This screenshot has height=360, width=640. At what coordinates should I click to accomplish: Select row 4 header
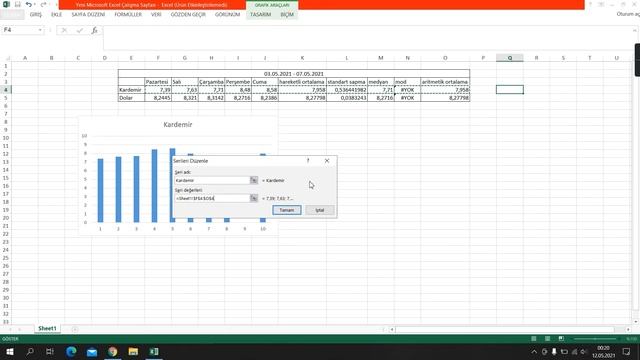coord(6,90)
